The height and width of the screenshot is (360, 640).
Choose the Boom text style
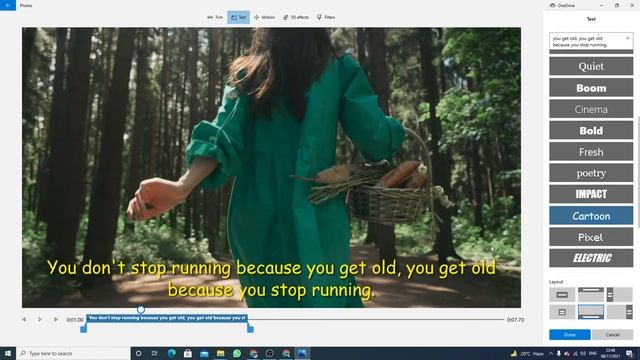591,88
